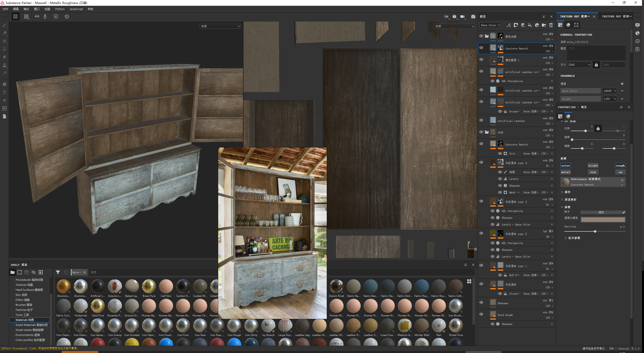This screenshot has height=353, width=644.
Task: Open the history clock icon on right dock
Action: click(637, 41)
